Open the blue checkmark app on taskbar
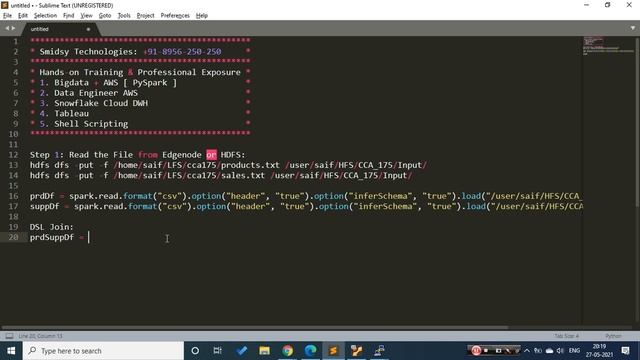The image size is (640, 360). pos(241,351)
